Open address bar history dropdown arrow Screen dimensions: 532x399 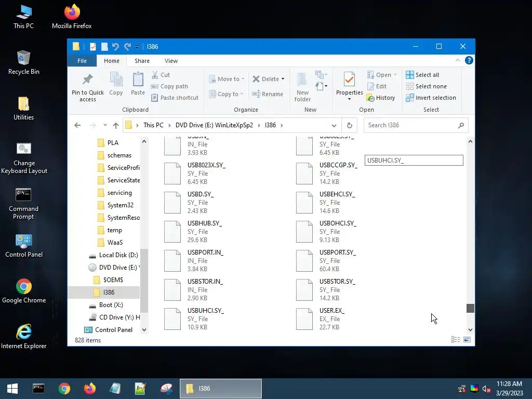(334, 126)
